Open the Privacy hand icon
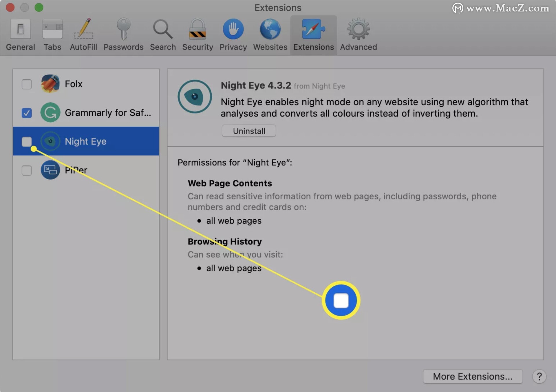The image size is (556, 392). [x=233, y=29]
